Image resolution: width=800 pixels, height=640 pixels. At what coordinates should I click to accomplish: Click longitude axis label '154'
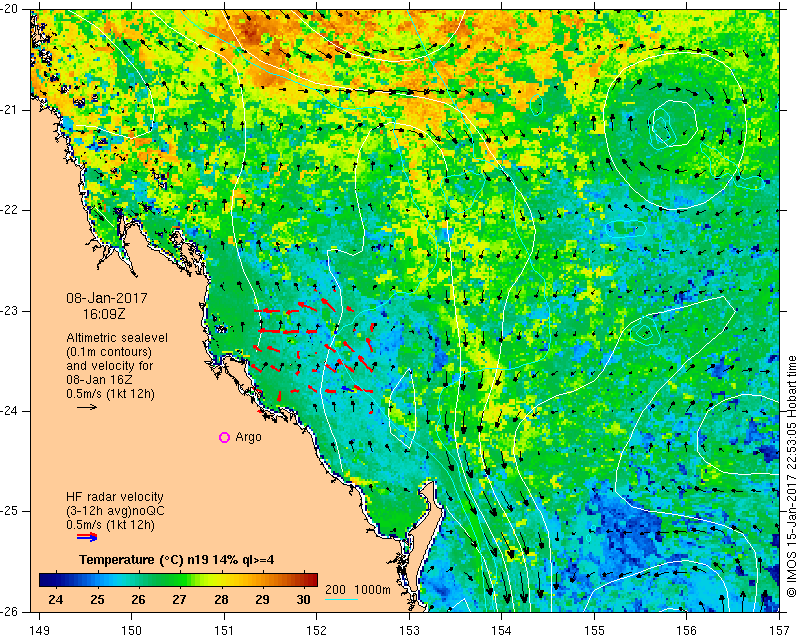502,631
